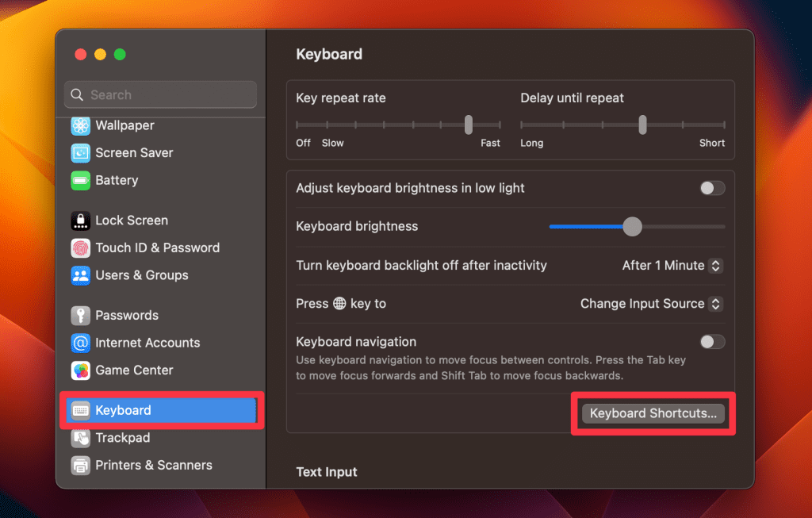Click the Keyboard Shortcuts… button
Screen dimensions: 812x518
coord(653,413)
